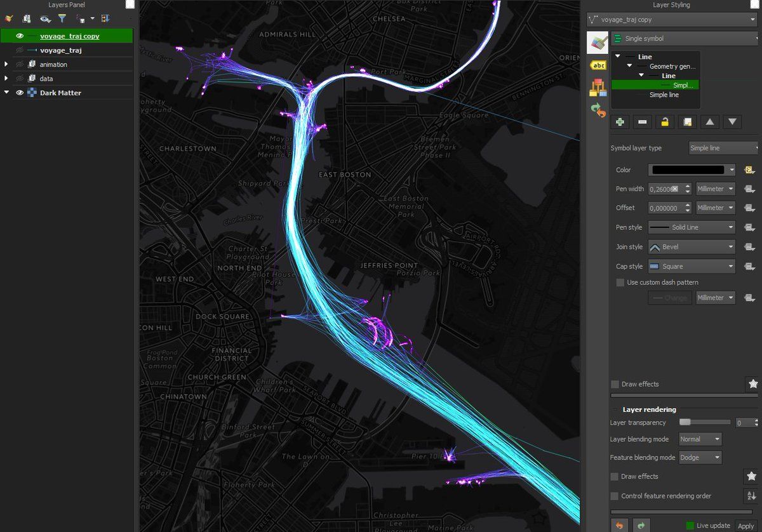Enable Control feature rendering order checkbox

615,496
